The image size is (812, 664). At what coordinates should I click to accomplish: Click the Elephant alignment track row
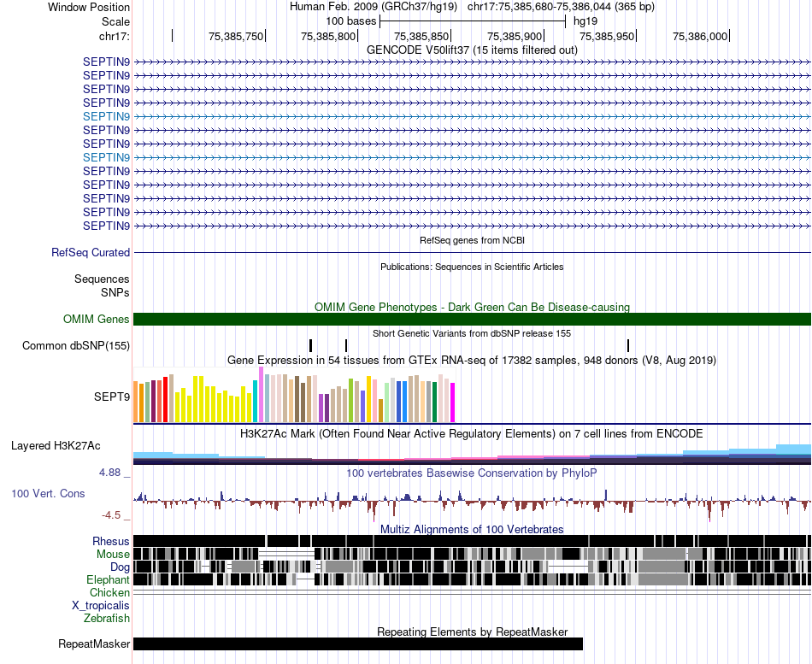tap(472, 579)
